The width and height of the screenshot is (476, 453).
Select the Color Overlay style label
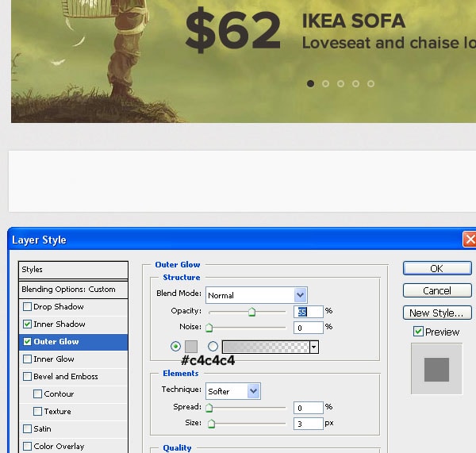tap(59, 447)
